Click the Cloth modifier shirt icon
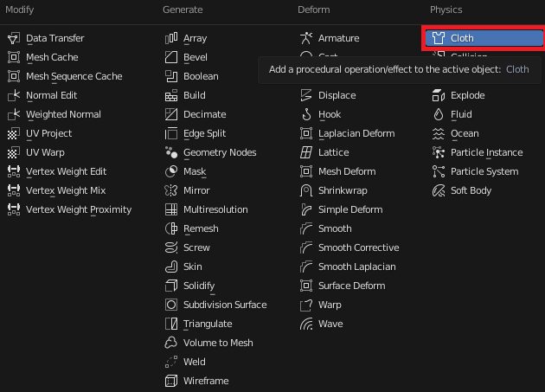This screenshot has height=392, width=545. (x=439, y=38)
